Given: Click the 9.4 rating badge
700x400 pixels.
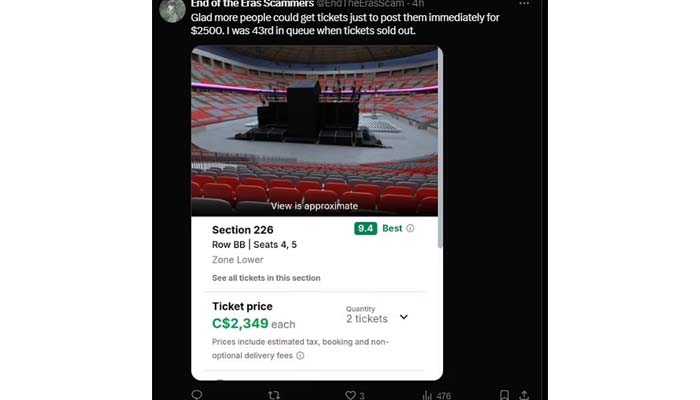Looking at the screenshot, I should 365,228.
